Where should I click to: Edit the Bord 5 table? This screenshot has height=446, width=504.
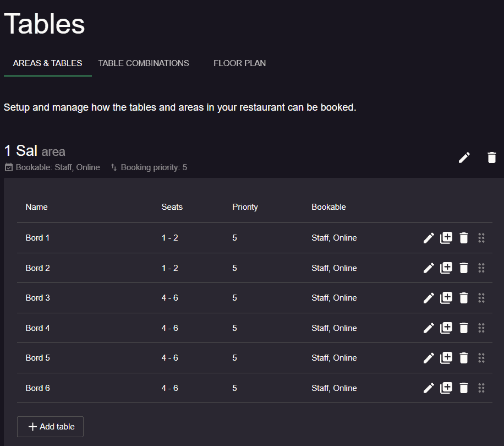pyautogui.click(x=429, y=358)
